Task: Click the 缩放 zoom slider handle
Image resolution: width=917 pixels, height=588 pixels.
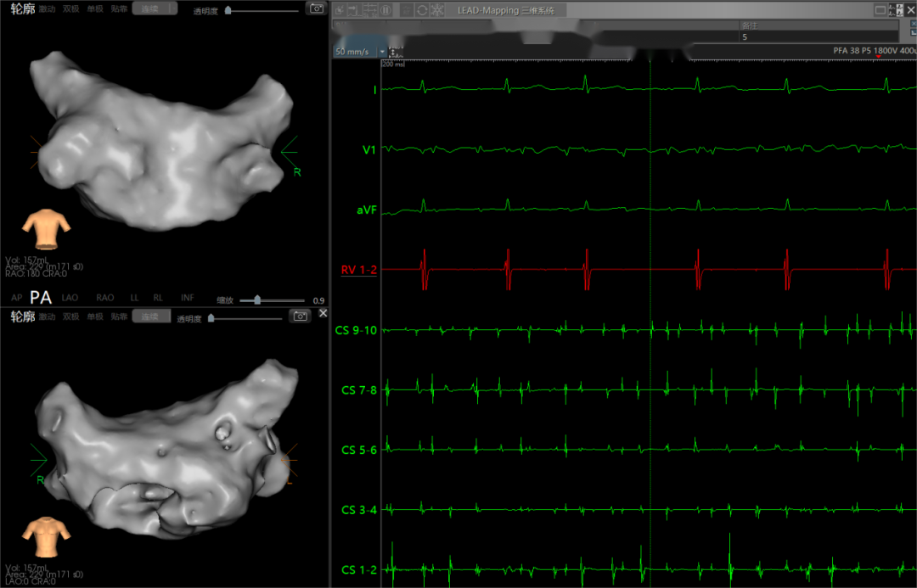Action: 256,300
